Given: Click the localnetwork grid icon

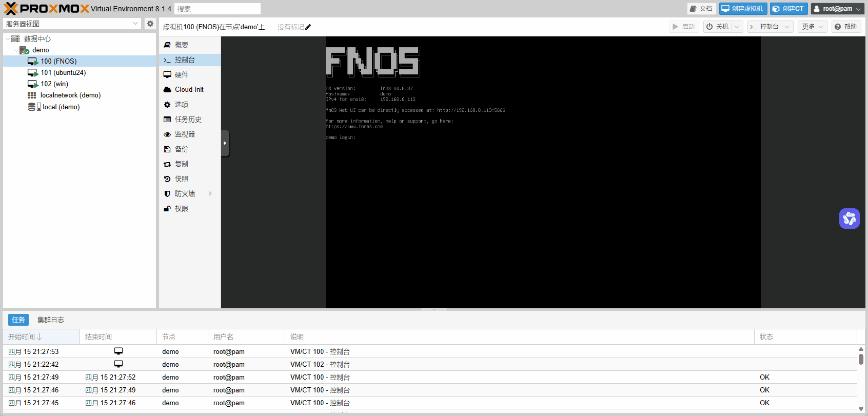Looking at the screenshot, I should [x=32, y=95].
